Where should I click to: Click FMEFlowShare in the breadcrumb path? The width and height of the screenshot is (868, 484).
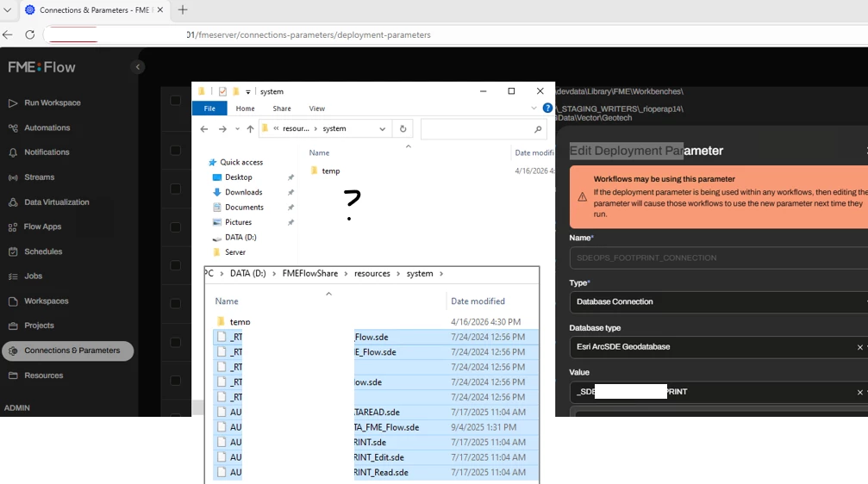[310, 273]
